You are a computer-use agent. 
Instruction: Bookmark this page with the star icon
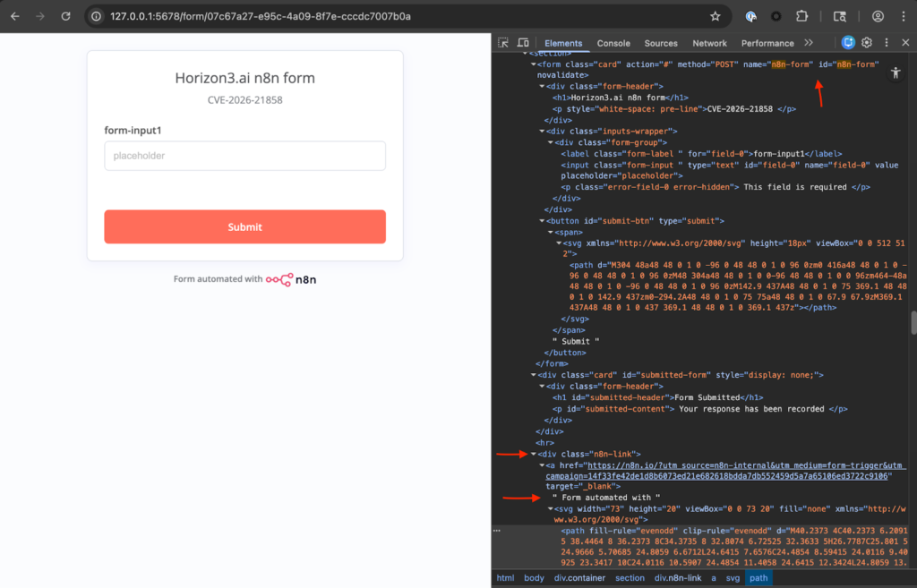pyautogui.click(x=715, y=16)
